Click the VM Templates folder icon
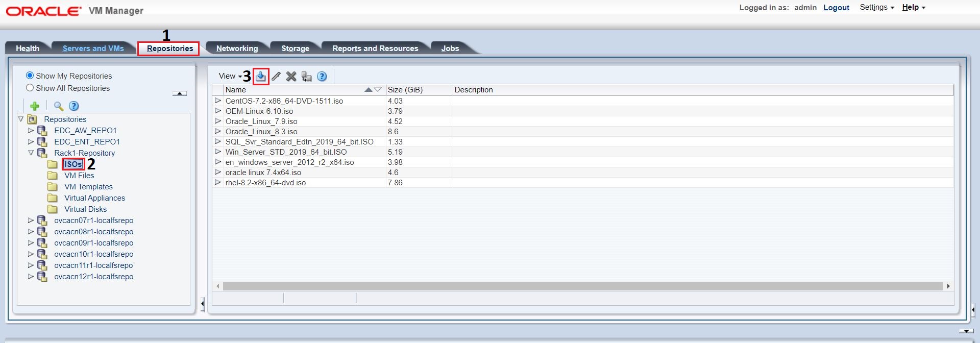Image resolution: width=980 pixels, height=343 pixels. (53, 187)
